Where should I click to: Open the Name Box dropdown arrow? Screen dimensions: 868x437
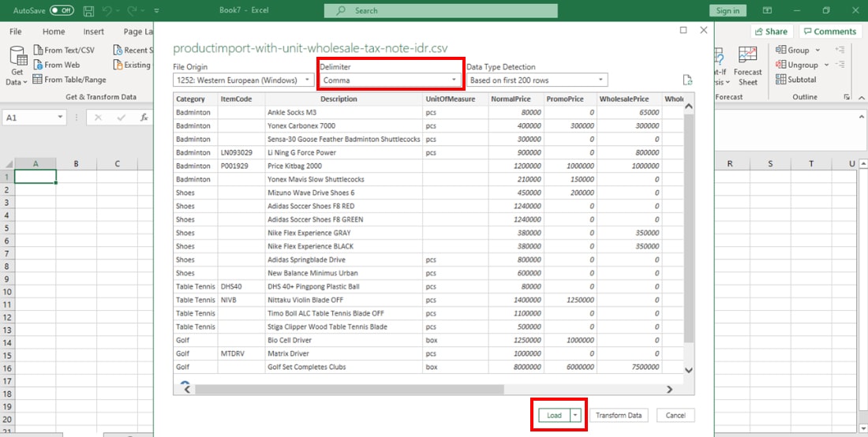(61, 118)
